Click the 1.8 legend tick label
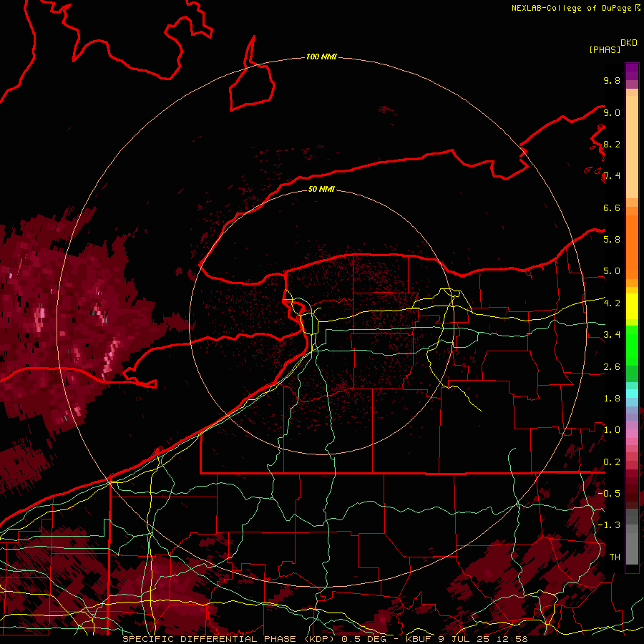Screen dimensions: 644x644 612,399
